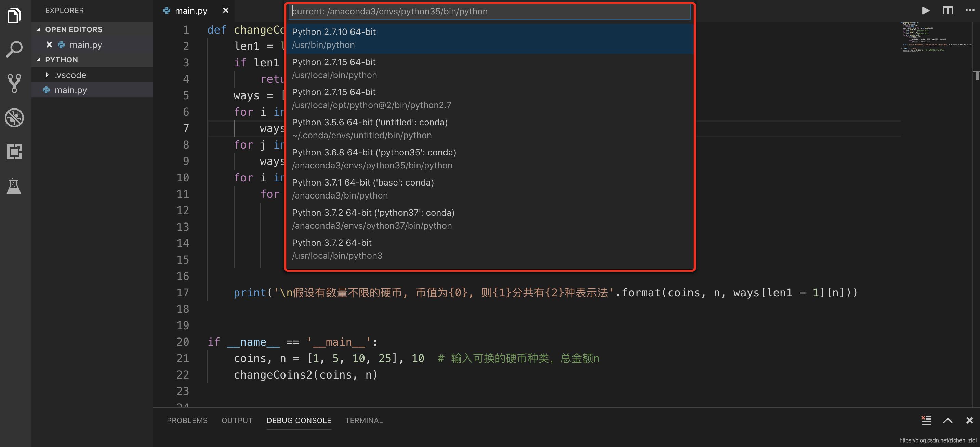Viewport: 980px width, 447px height.
Task: Switch to the PROBLEMS tab
Action: (x=187, y=420)
